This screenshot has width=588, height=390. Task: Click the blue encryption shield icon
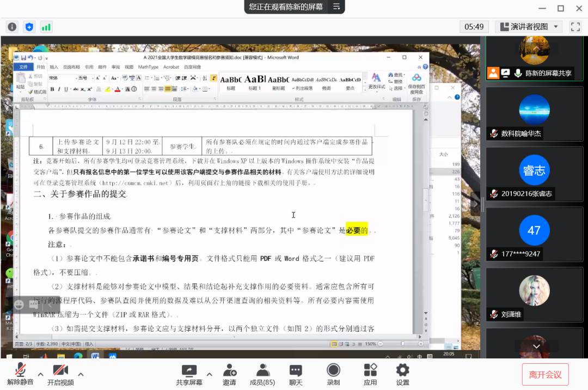(29, 27)
